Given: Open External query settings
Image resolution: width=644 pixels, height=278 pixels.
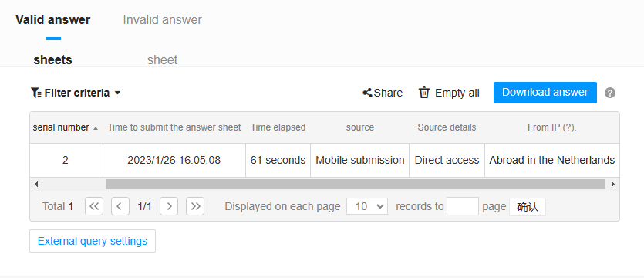Looking at the screenshot, I should click(93, 241).
